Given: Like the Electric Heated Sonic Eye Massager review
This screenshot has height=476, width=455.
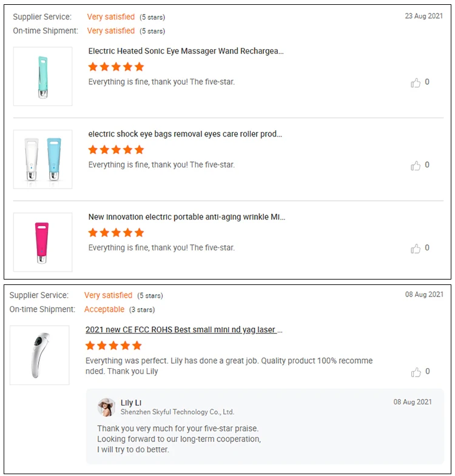Looking at the screenshot, I should 416,83.
